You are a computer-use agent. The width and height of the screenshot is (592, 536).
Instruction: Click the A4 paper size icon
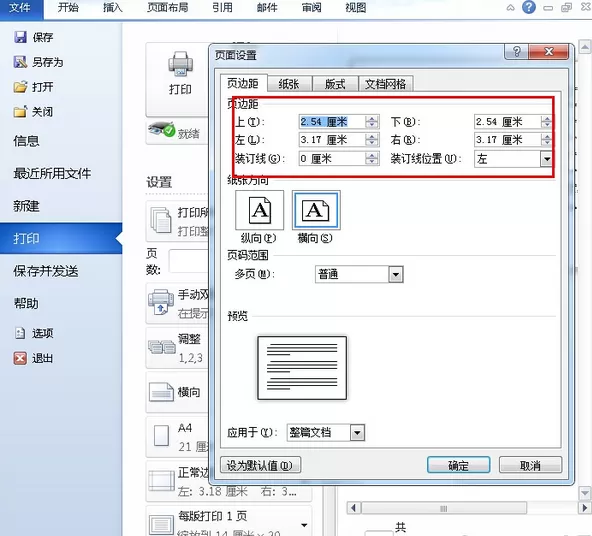pyautogui.click(x=161, y=436)
